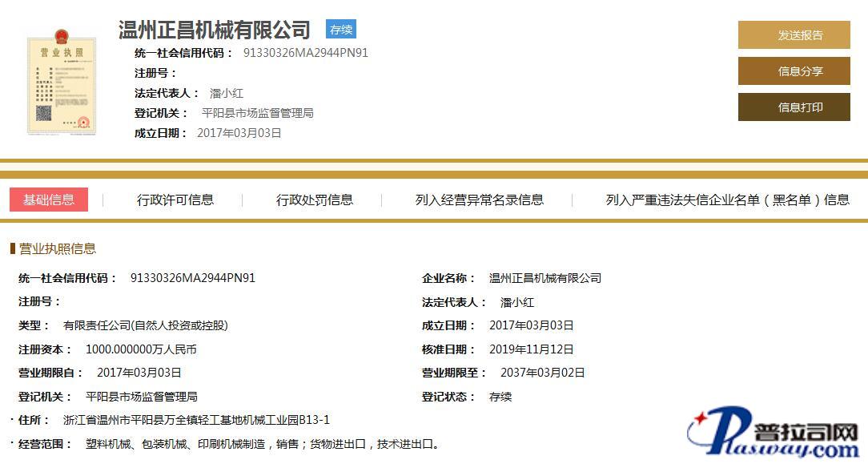
Task: Click 平阳县市场监督管理局 in the header
Action: pyautogui.click(x=257, y=113)
